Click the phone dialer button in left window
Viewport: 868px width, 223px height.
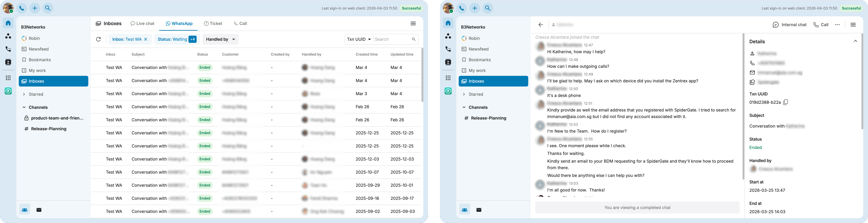(x=22, y=8)
